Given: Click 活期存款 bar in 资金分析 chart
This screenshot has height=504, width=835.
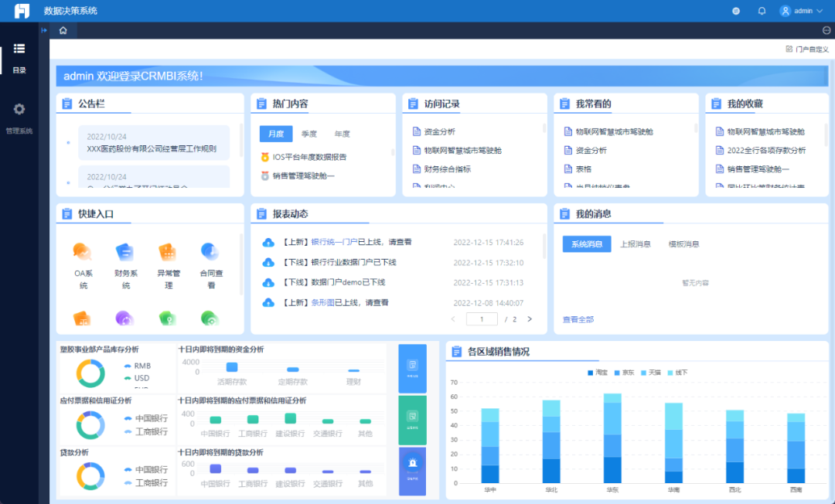Looking at the screenshot, I should pos(232,367).
